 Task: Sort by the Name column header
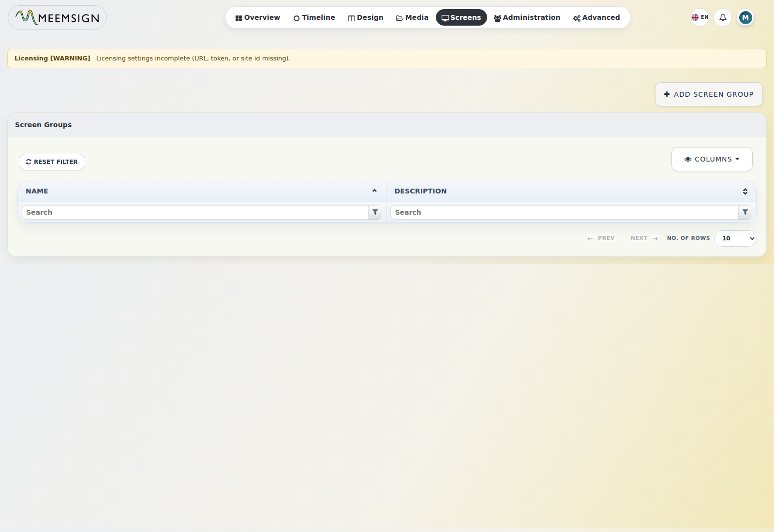click(x=202, y=192)
